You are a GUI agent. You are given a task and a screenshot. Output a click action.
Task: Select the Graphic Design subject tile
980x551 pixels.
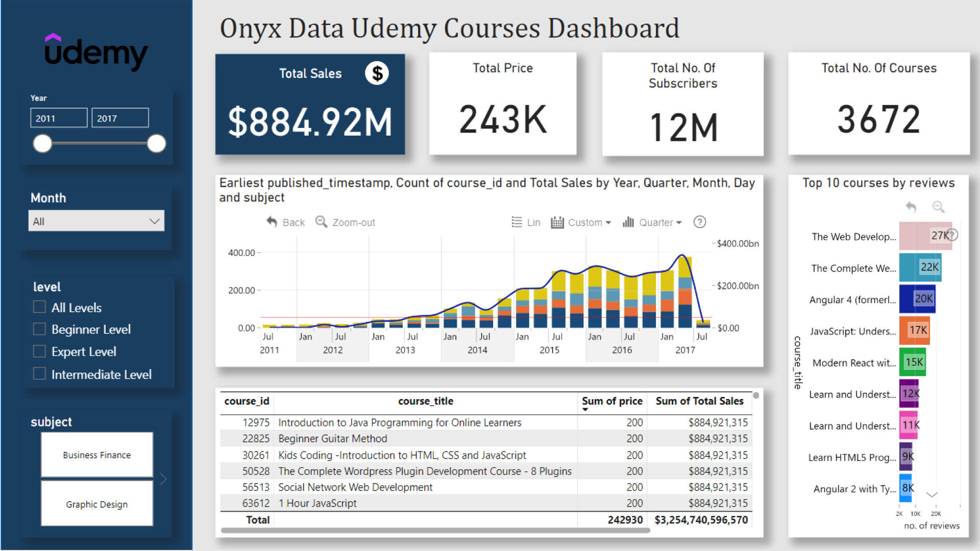tap(97, 504)
